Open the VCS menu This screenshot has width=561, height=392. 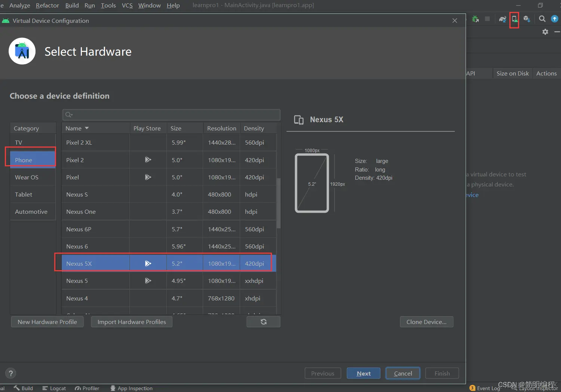[127, 5]
